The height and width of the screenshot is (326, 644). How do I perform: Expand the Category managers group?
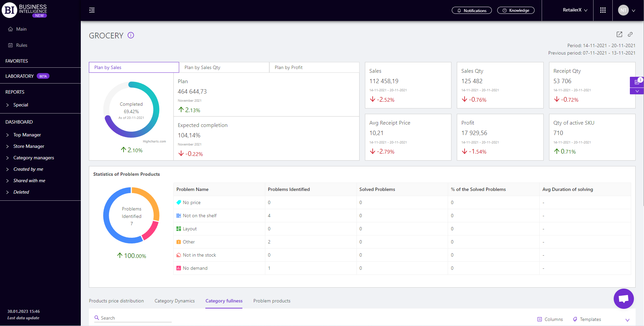[33, 158]
